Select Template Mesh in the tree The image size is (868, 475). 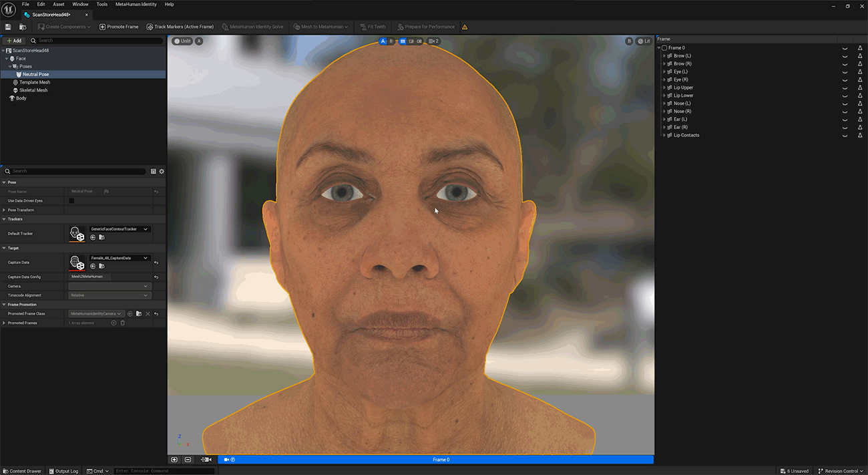[x=35, y=82]
